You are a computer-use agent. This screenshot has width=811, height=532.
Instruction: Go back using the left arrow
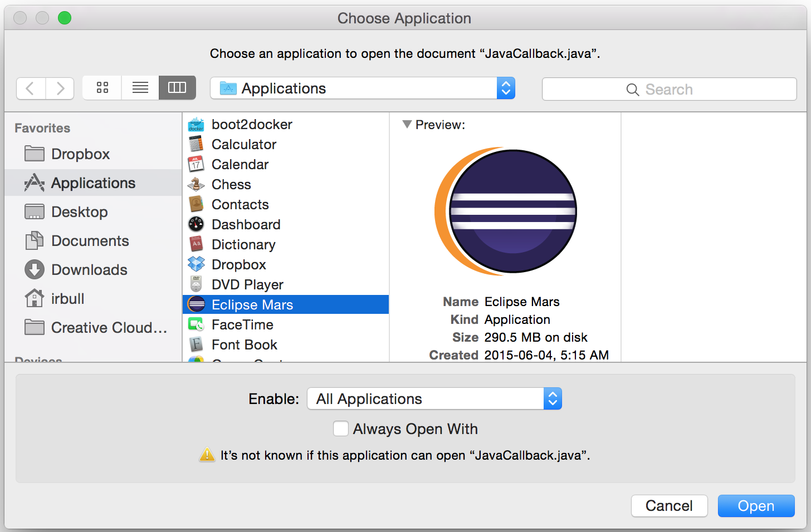pyautogui.click(x=31, y=88)
